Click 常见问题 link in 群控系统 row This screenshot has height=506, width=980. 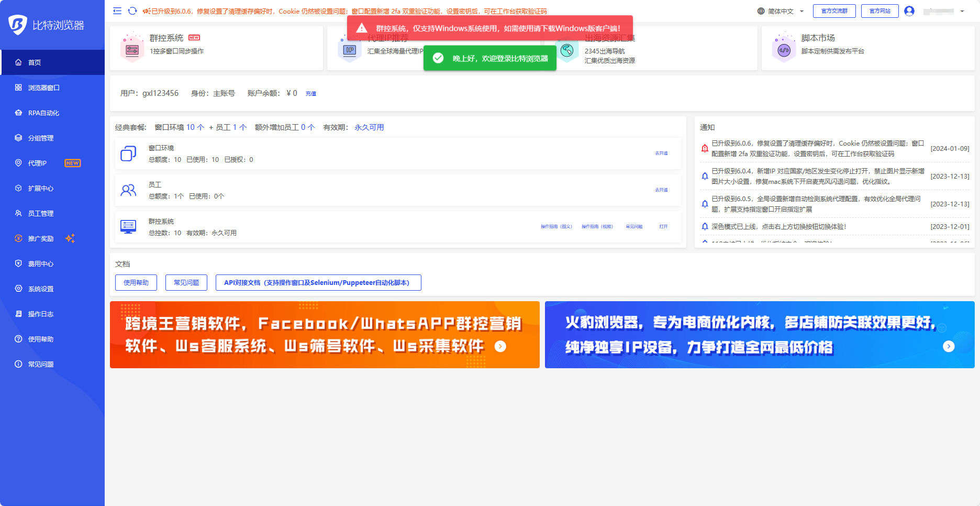pos(634,227)
